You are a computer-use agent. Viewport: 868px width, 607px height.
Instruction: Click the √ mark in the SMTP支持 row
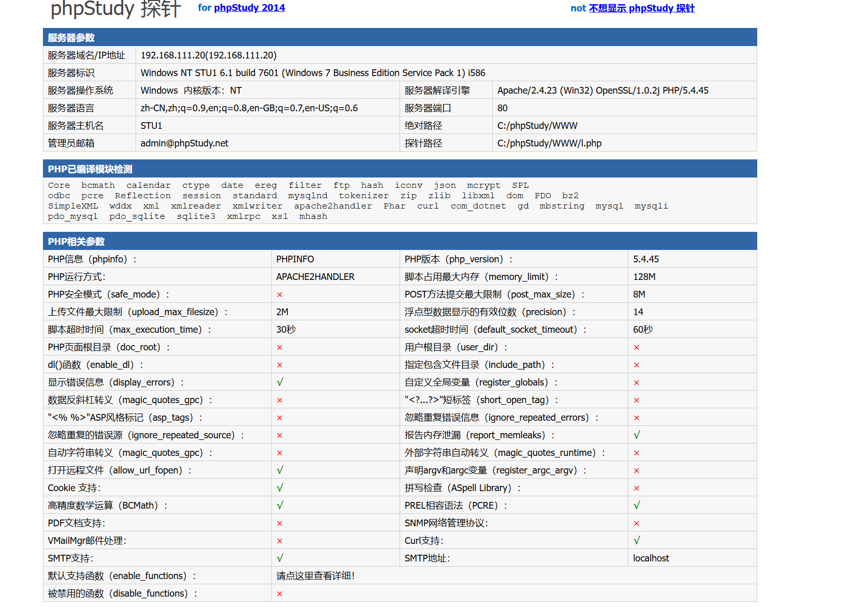[279, 558]
